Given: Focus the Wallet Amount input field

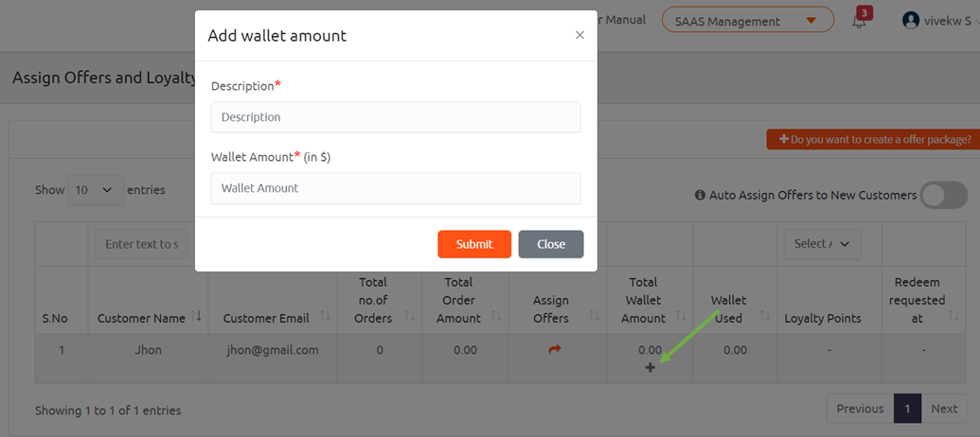Looking at the screenshot, I should point(396,188).
